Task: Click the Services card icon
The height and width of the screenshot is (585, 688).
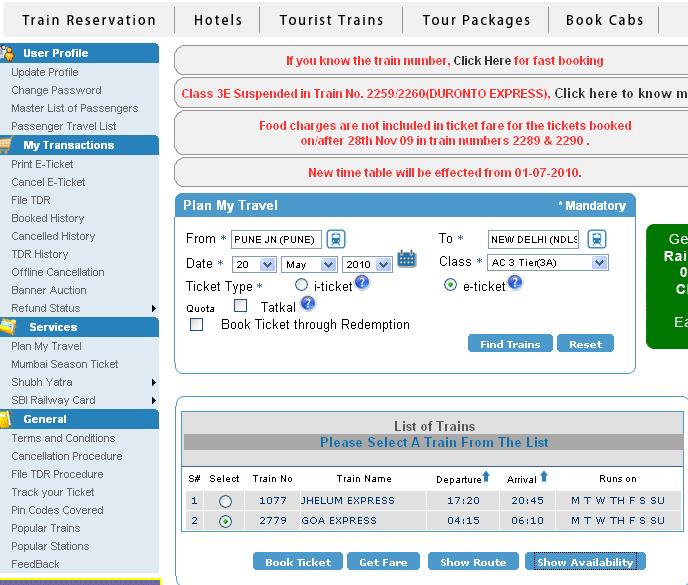Action: (x=8, y=327)
